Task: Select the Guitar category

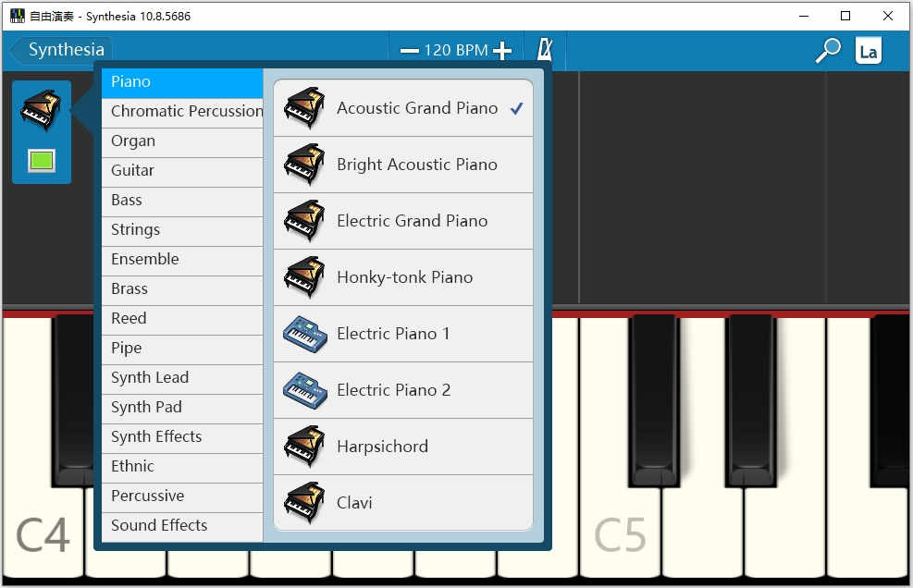Action: (x=182, y=172)
